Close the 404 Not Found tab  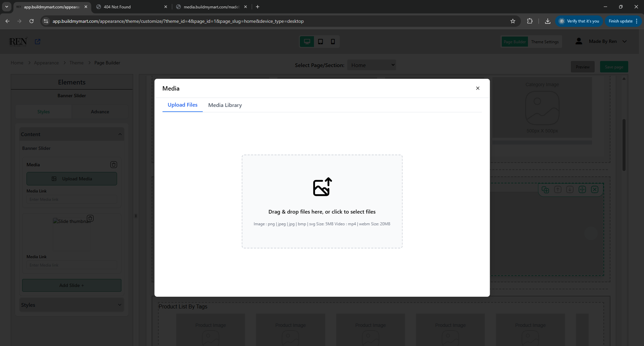[x=166, y=7]
